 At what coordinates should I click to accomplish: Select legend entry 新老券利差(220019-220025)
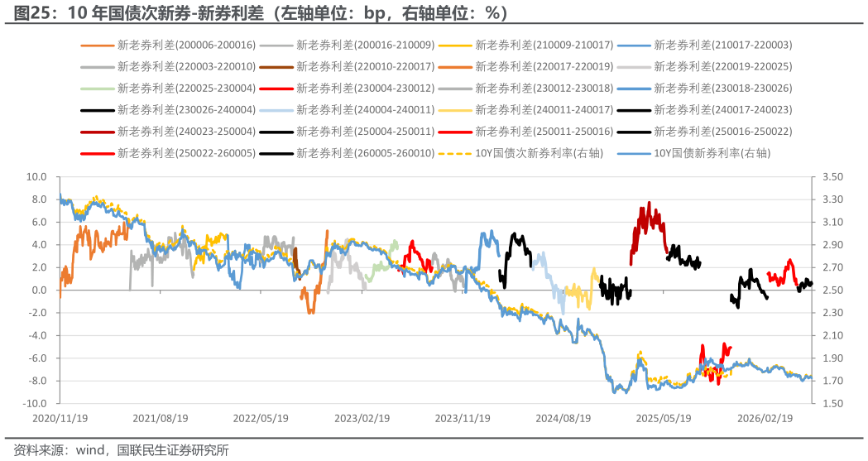click(x=704, y=67)
